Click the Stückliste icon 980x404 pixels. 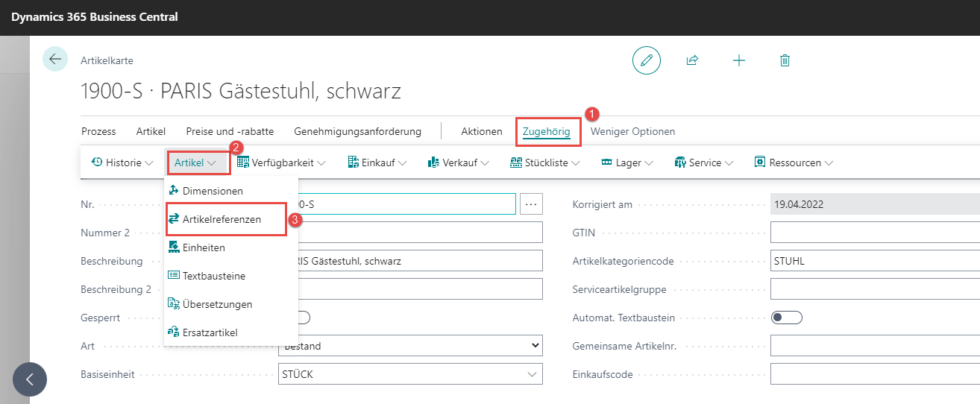pyautogui.click(x=516, y=162)
